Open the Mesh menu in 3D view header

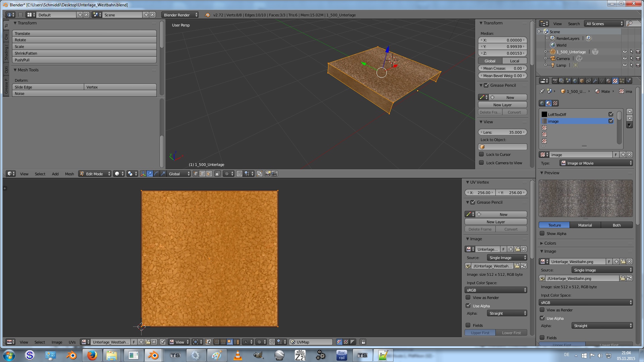tap(69, 174)
